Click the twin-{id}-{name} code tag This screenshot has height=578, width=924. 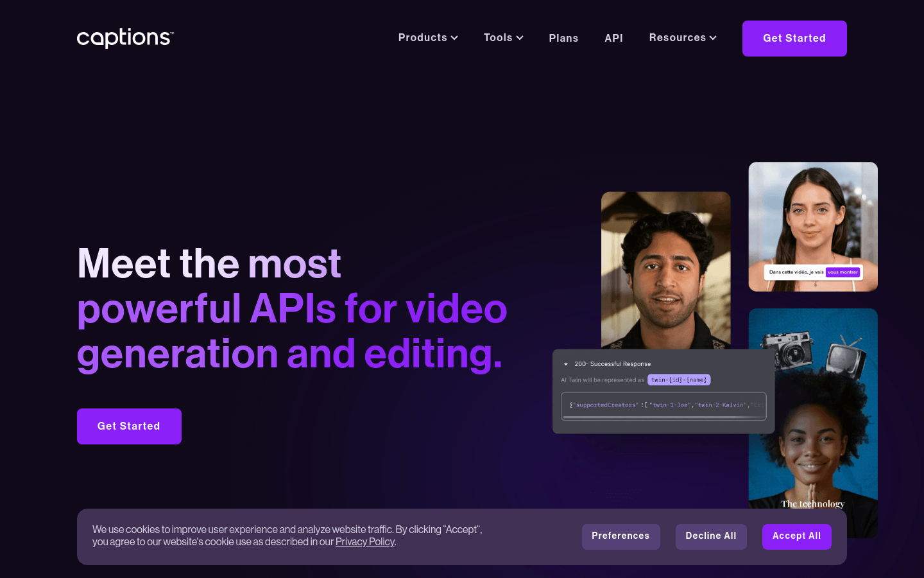[x=679, y=380]
